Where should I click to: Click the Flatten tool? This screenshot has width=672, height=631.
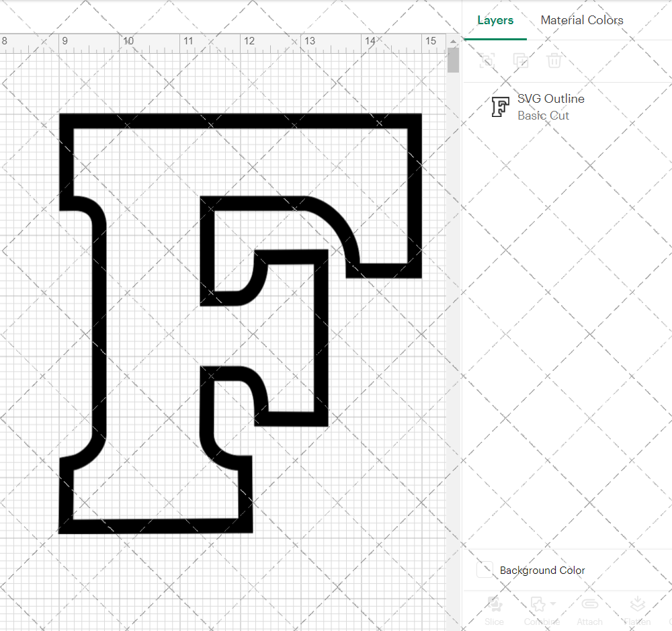[637, 610]
